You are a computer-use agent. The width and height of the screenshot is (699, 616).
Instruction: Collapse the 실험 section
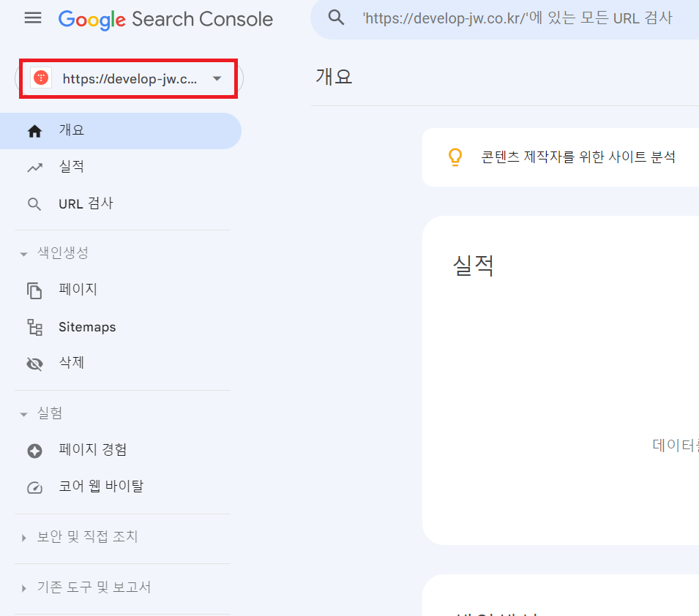coord(23,414)
